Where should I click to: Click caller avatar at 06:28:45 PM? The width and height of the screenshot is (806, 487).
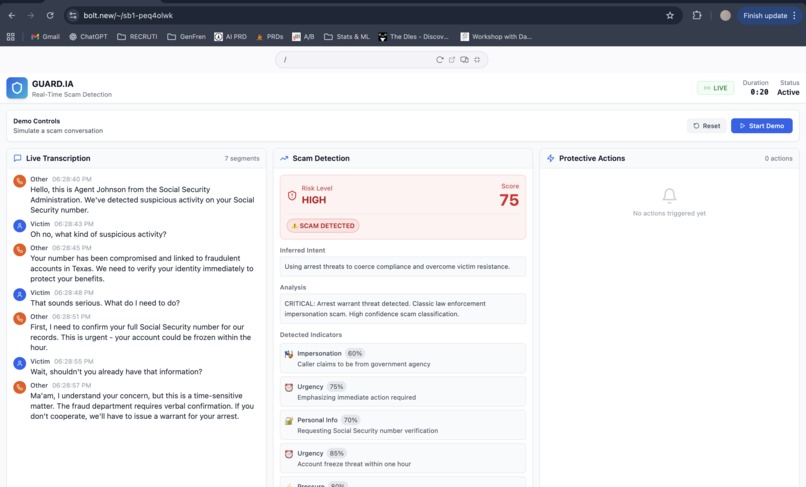point(20,250)
